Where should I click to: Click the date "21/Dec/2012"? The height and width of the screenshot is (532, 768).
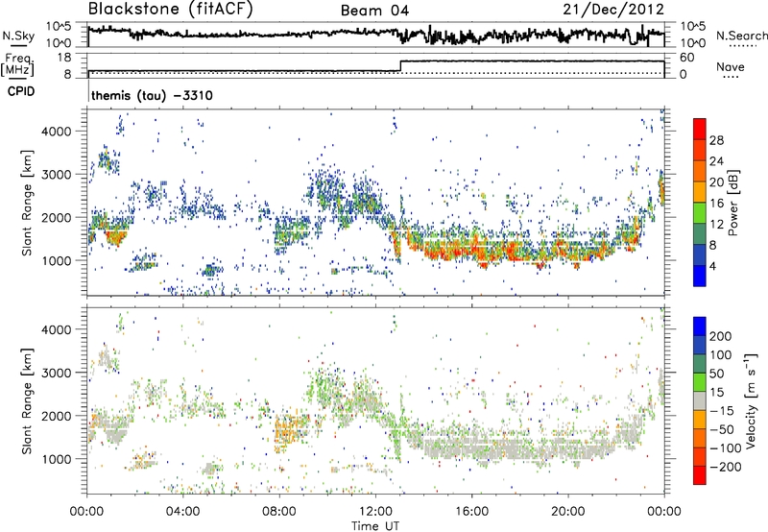coord(613,9)
